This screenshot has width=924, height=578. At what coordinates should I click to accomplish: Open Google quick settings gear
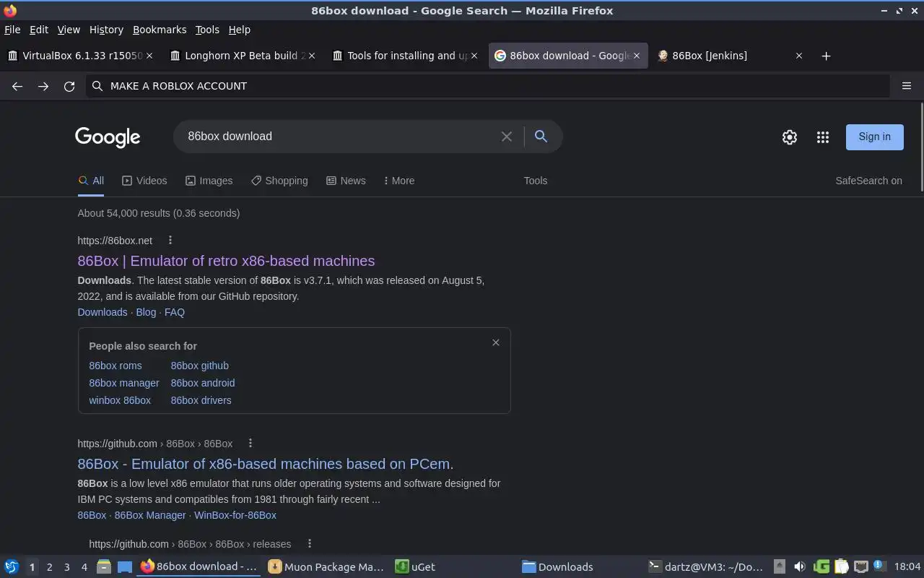tap(790, 137)
